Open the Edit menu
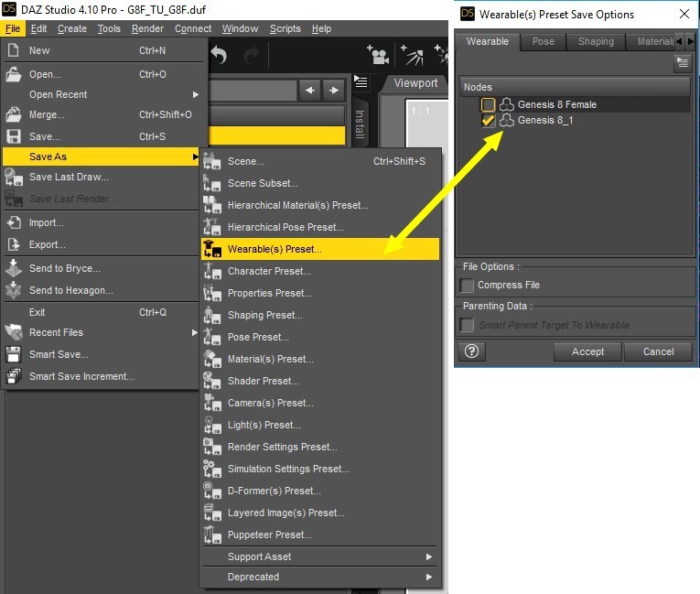This screenshot has height=594, width=700. click(x=38, y=28)
